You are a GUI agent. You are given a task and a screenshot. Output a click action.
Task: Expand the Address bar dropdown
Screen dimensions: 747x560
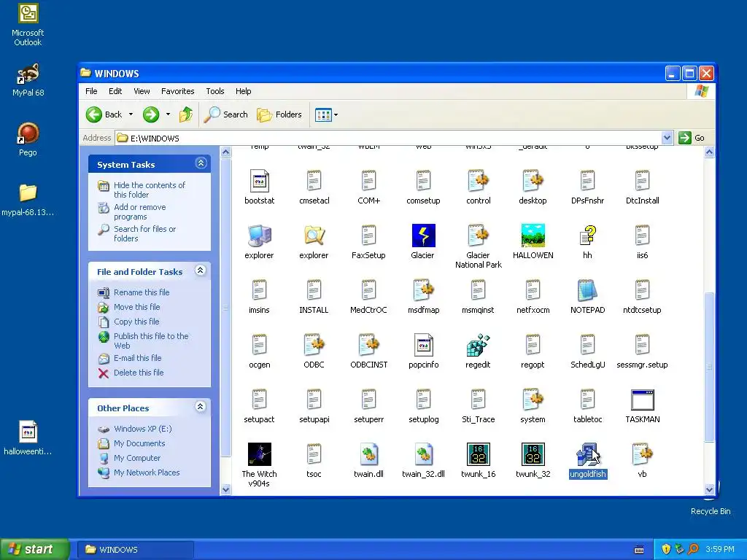point(667,138)
